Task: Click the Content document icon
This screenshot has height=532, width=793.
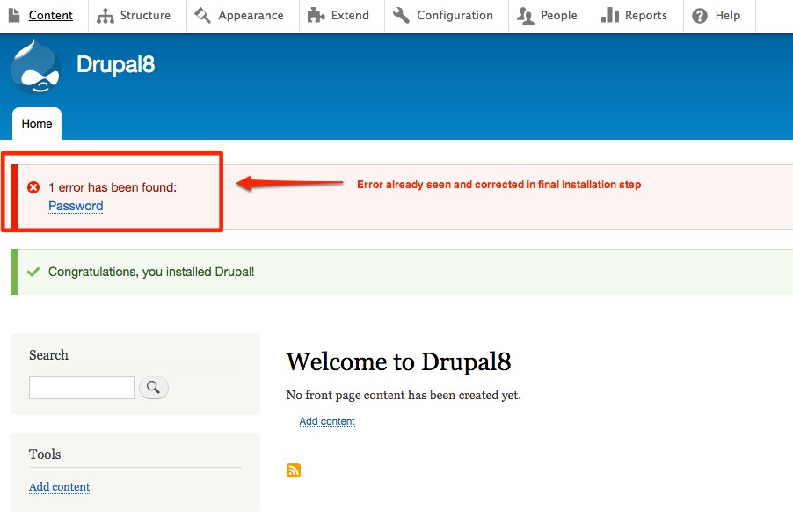Action: [14, 15]
